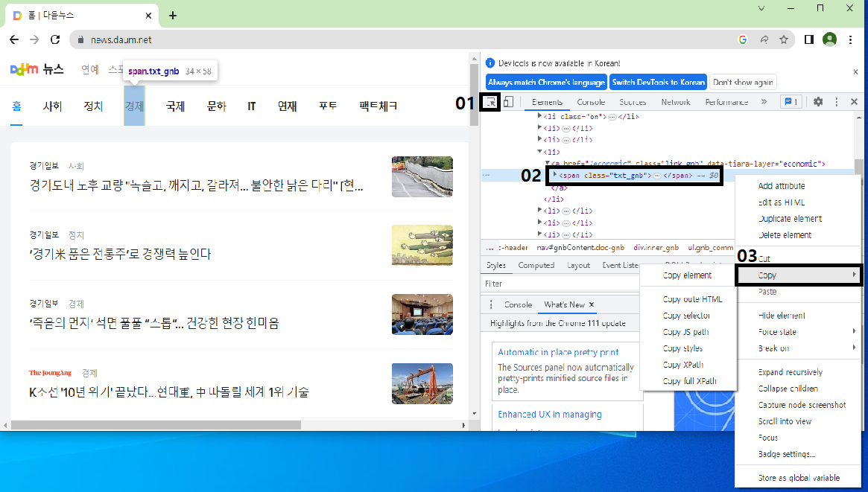Toggle the element inspection mode tool
Screen dimensions: 868x492
coord(490,102)
